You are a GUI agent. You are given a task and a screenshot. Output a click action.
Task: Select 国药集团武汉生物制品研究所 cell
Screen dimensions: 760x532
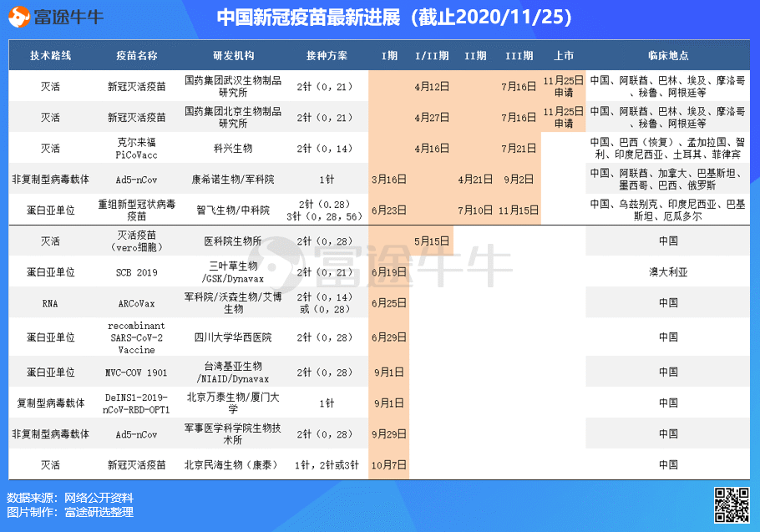click(233, 86)
